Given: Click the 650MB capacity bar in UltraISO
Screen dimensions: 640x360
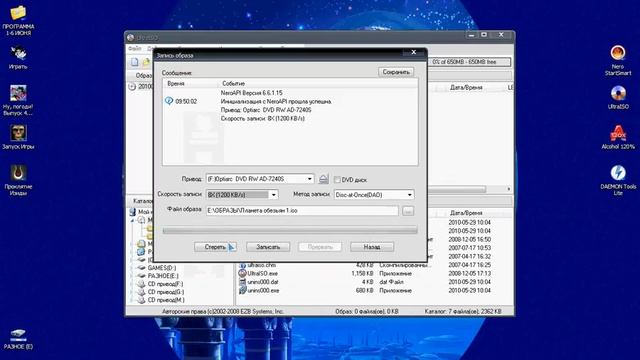Looking at the screenshot, I should pos(469,62).
